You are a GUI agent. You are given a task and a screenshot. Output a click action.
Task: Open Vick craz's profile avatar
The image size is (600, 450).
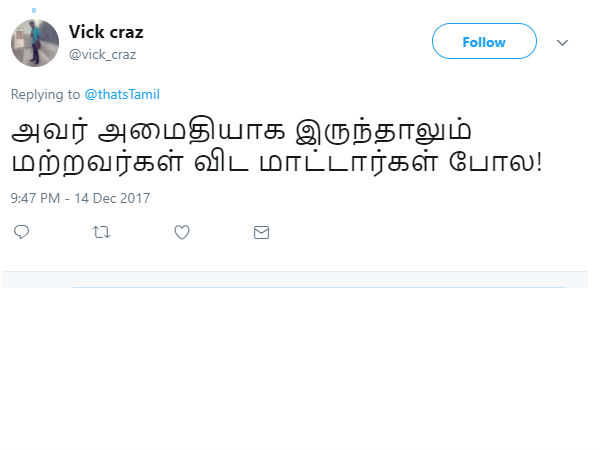[x=34, y=43]
